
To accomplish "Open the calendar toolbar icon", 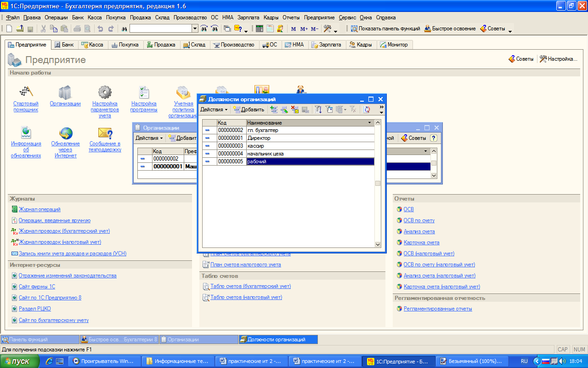I will click(269, 29).
